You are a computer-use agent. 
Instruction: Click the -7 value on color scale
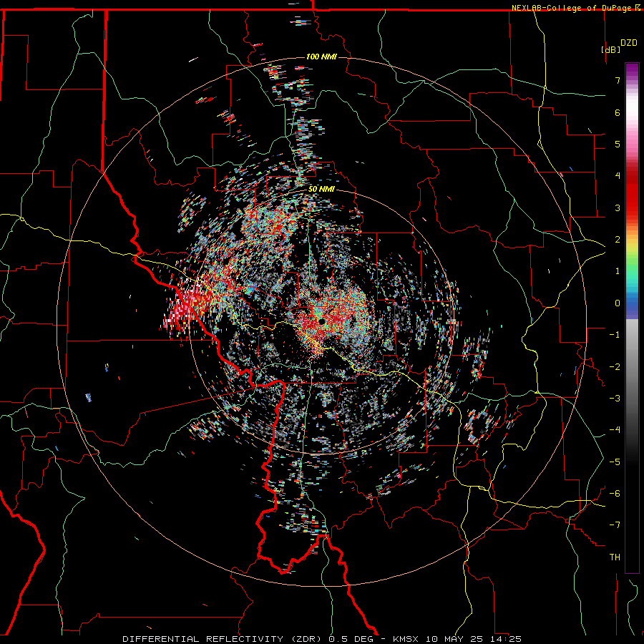click(x=615, y=525)
